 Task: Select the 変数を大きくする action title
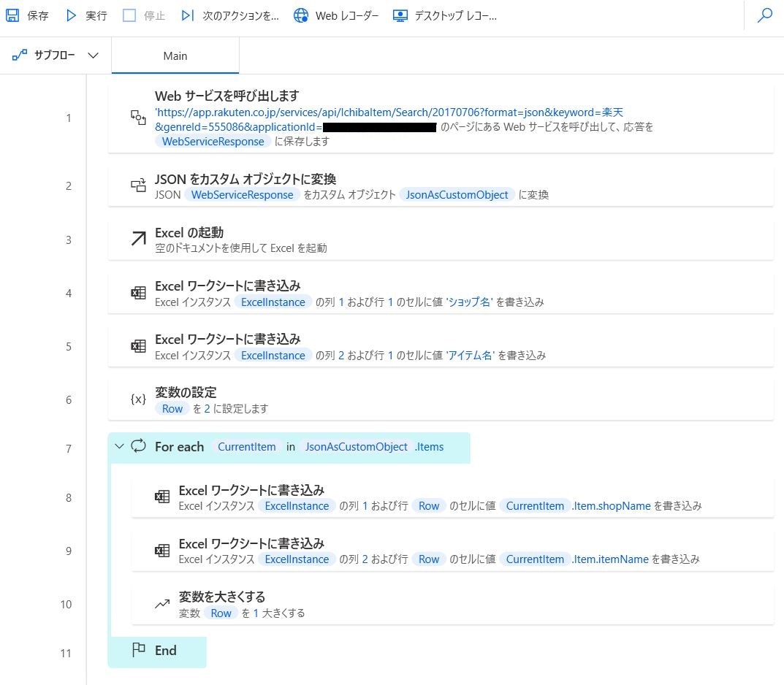222,597
